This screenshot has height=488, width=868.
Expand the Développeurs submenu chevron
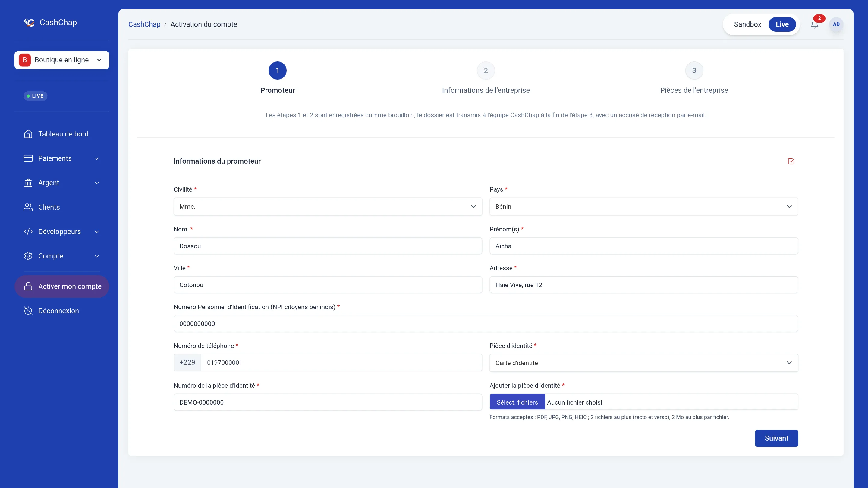click(97, 232)
